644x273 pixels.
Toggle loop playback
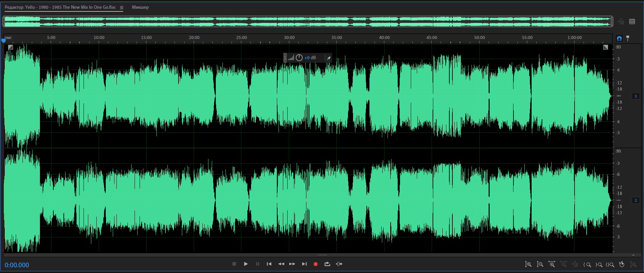click(x=327, y=264)
